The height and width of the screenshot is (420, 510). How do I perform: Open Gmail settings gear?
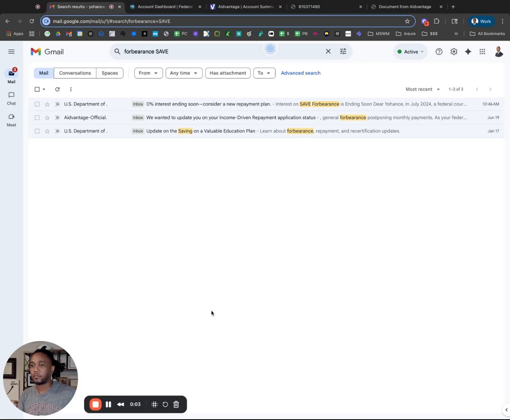(454, 51)
